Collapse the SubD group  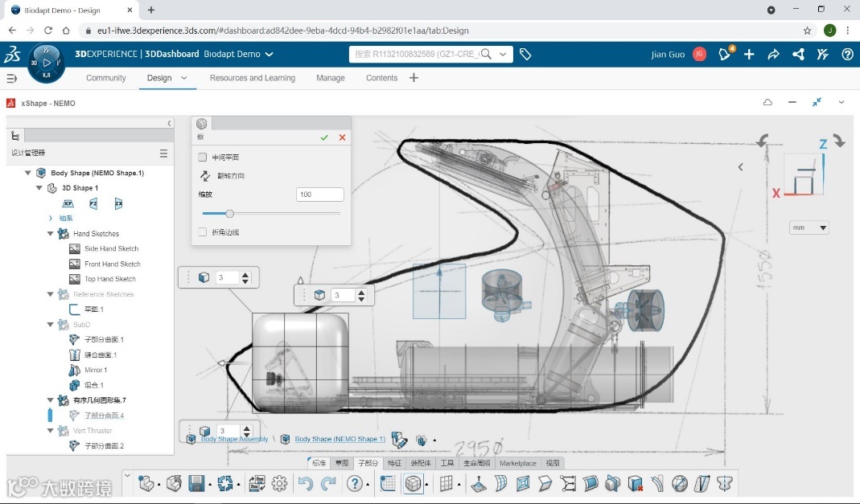(x=51, y=324)
